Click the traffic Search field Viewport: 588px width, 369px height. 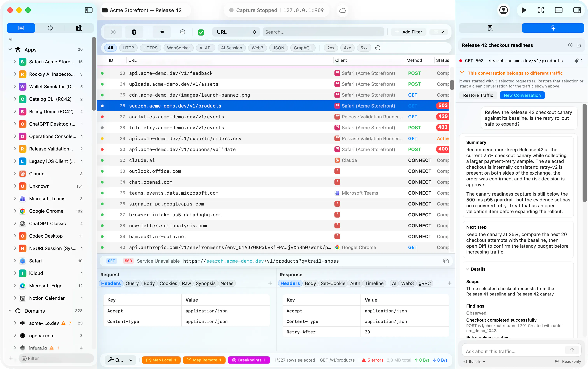click(323, 32)
